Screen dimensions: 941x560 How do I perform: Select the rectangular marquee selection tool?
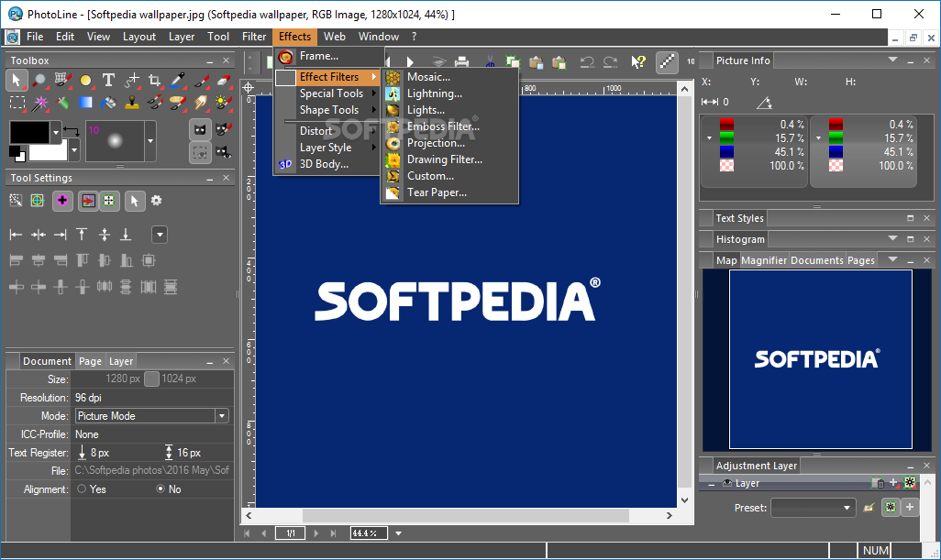pyautogui.click(x=17, y=103)
